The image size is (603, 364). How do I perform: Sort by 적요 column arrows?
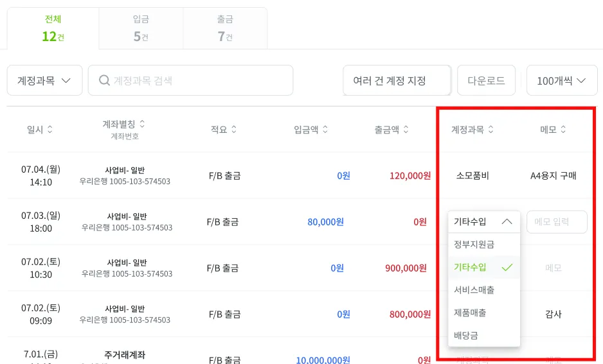tap(234, 130)
